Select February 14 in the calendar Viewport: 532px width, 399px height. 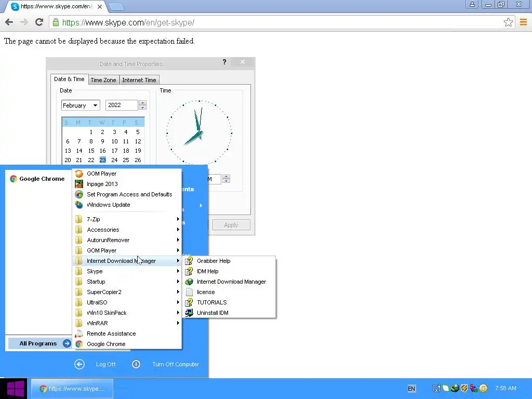click(79, 151)
